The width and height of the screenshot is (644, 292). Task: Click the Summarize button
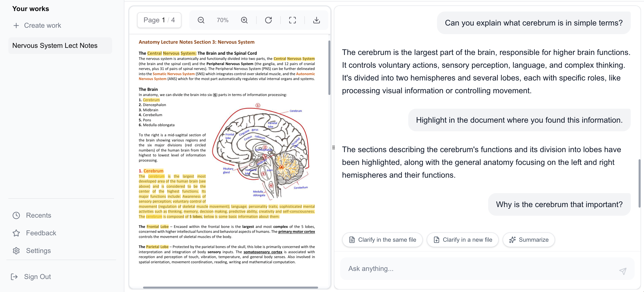pyautogui.click(x=528, y=239)
